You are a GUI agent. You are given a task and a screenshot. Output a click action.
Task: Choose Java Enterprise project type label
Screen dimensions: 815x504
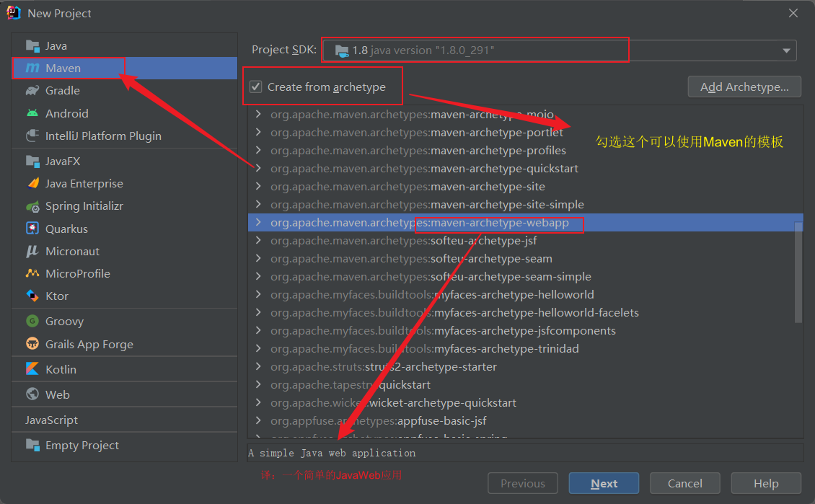pos(84,183)
